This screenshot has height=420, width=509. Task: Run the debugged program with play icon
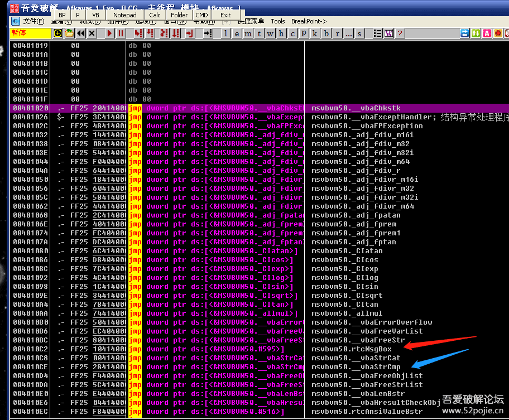click(x=110, y=33)
